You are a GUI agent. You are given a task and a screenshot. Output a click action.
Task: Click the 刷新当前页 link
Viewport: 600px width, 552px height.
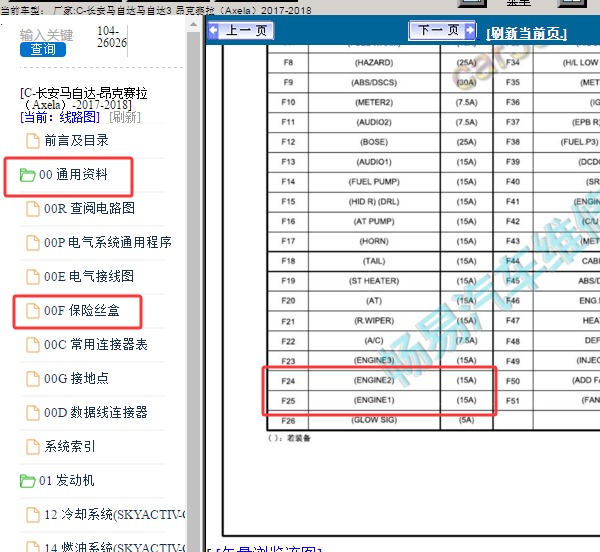527,34
